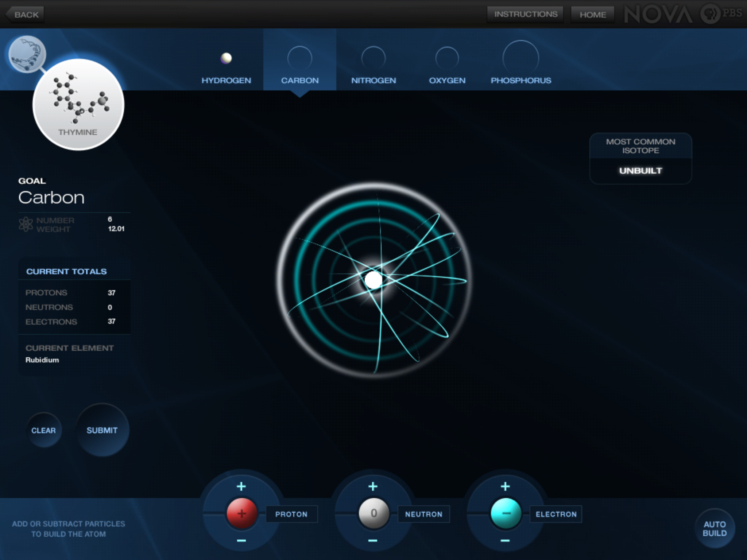
Task: Subtract an electron with minus sign
Action: pos(505,540)
